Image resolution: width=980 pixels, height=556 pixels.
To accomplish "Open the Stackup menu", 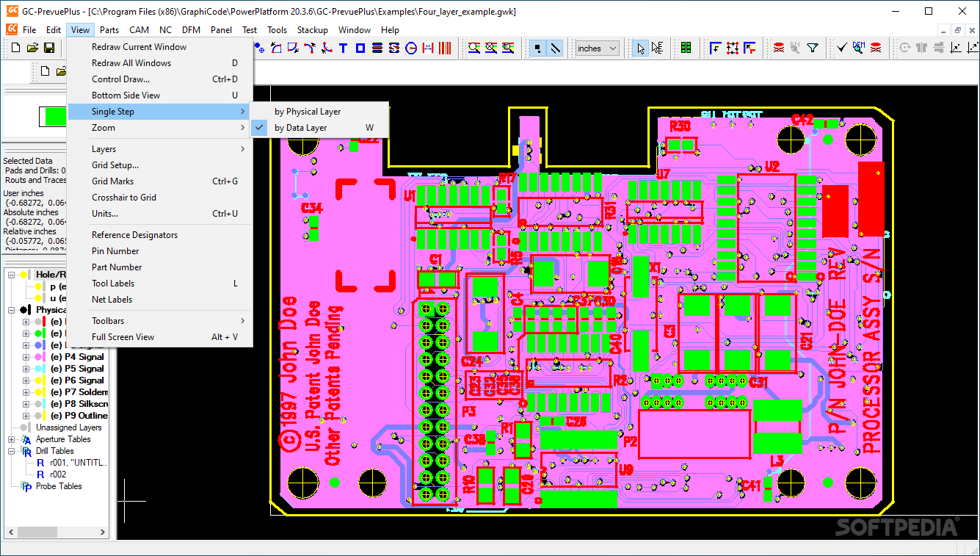I will (x=312, y=30).
